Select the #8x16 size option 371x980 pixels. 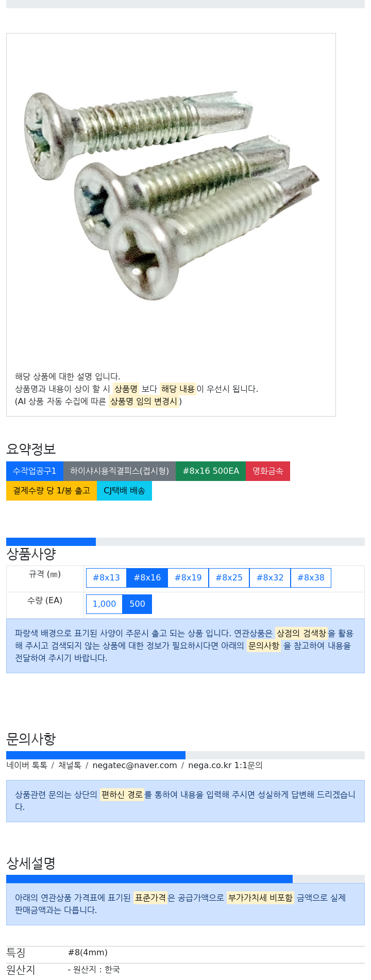147,578
